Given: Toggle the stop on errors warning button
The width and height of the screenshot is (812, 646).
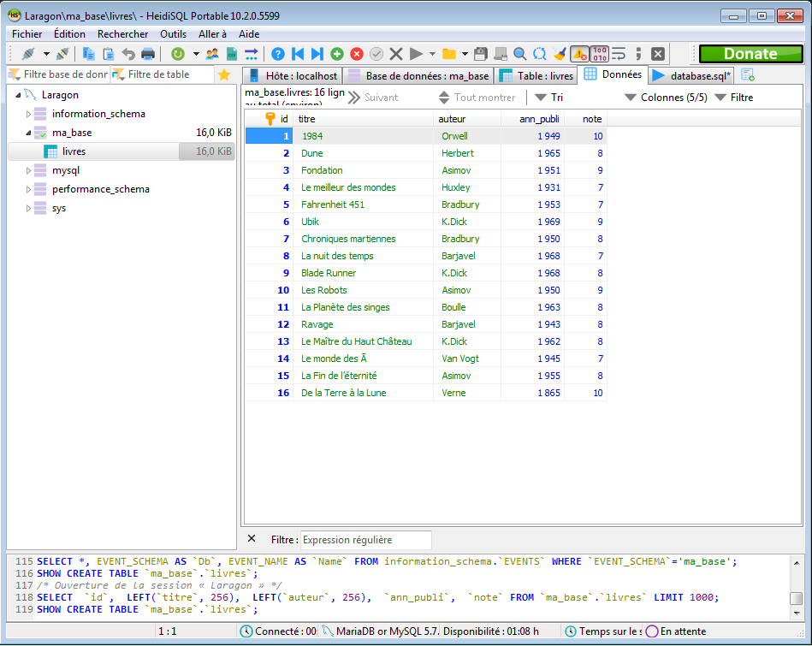Looking at the screenshot, I should tap(579, 54).
